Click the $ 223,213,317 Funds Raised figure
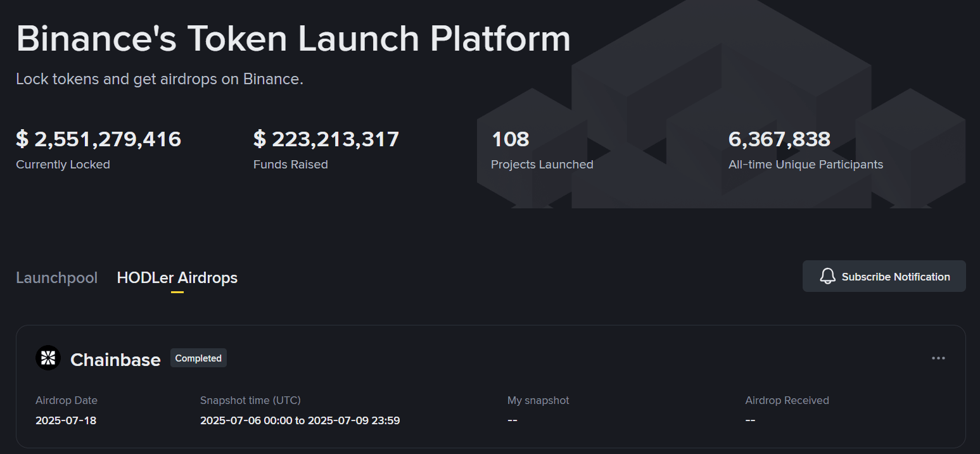The width and height of the screenshot is (980, 454). 326,139
